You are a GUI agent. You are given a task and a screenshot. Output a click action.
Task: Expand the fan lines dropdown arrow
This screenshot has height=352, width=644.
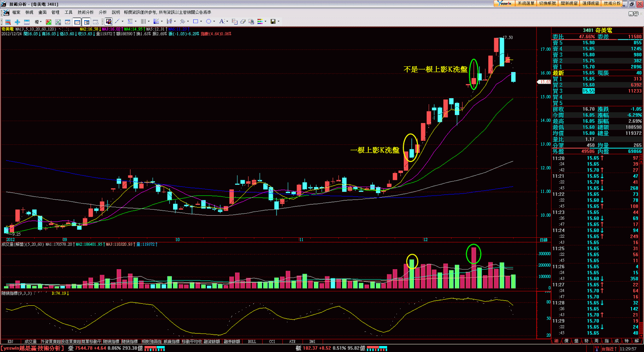point(162,22)
